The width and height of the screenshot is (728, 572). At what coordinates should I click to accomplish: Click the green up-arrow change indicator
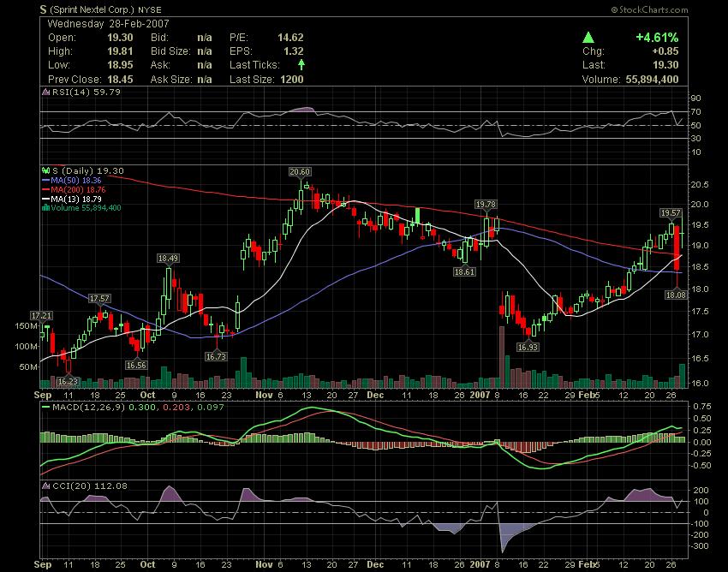coord(588,37)
